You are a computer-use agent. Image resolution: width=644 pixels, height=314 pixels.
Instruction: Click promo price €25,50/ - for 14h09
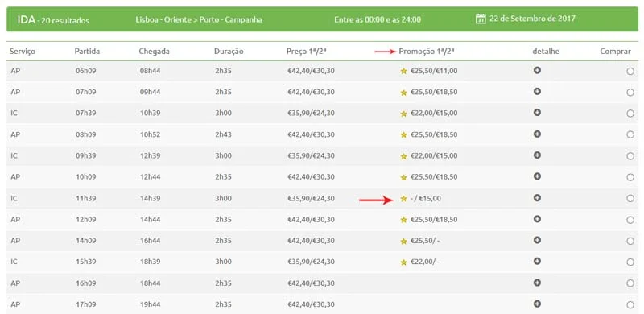[x=425, y=241]
